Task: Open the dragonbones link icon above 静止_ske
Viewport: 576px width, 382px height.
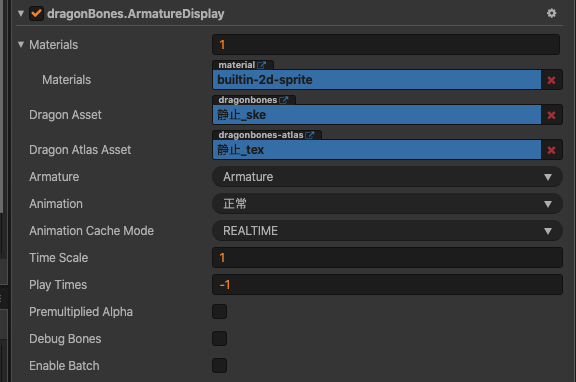Action: [x=284, y=100]
